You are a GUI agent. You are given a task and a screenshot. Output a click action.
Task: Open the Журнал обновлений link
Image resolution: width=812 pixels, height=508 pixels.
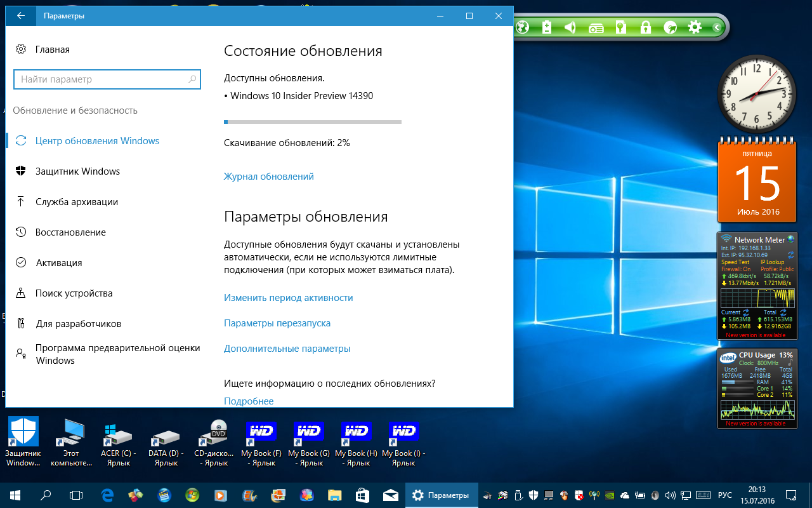pyautogui.click(x=269, y=177)
